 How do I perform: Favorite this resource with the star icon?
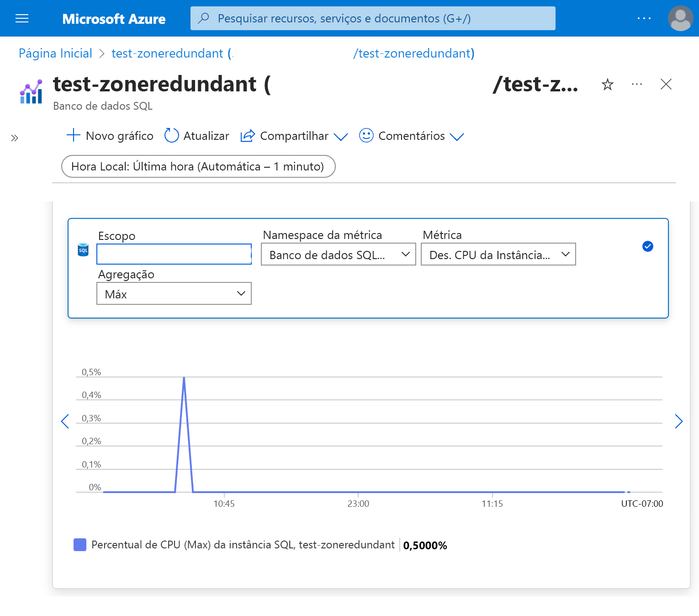pos(607,85)
